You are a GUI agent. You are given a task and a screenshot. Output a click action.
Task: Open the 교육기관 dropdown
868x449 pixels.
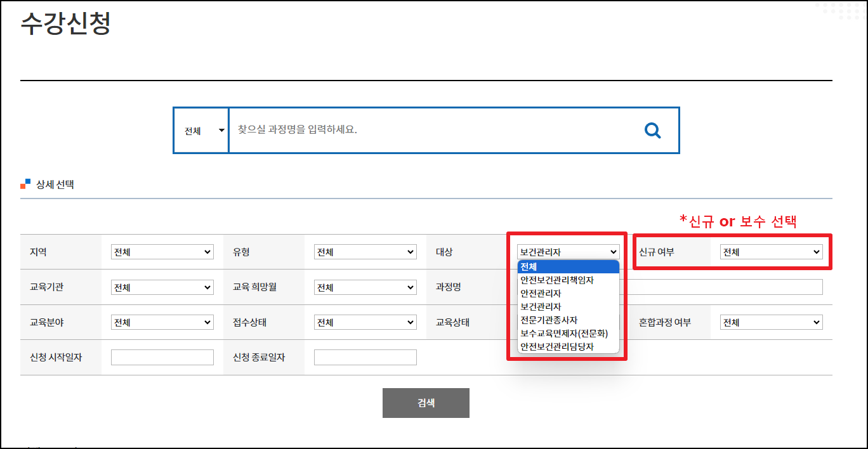coord(162,287)
